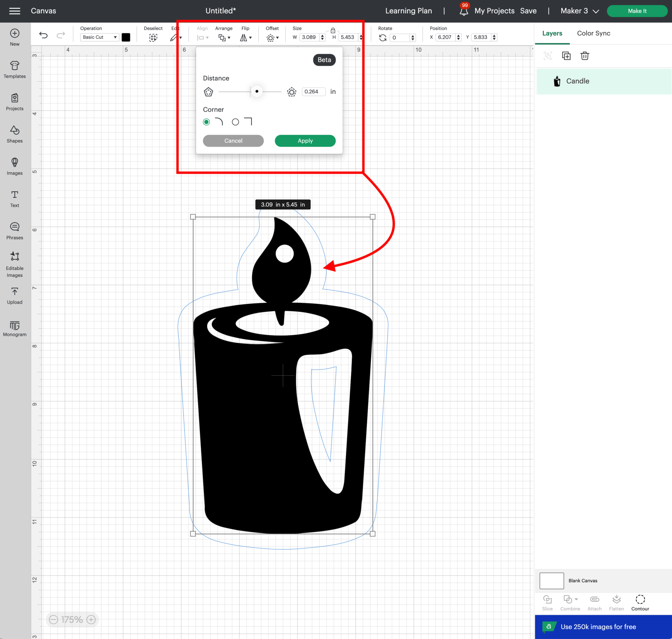Click the undo arrow
Image resolution: width=672 pixels, height=639 pixels.
pos(43,35)
